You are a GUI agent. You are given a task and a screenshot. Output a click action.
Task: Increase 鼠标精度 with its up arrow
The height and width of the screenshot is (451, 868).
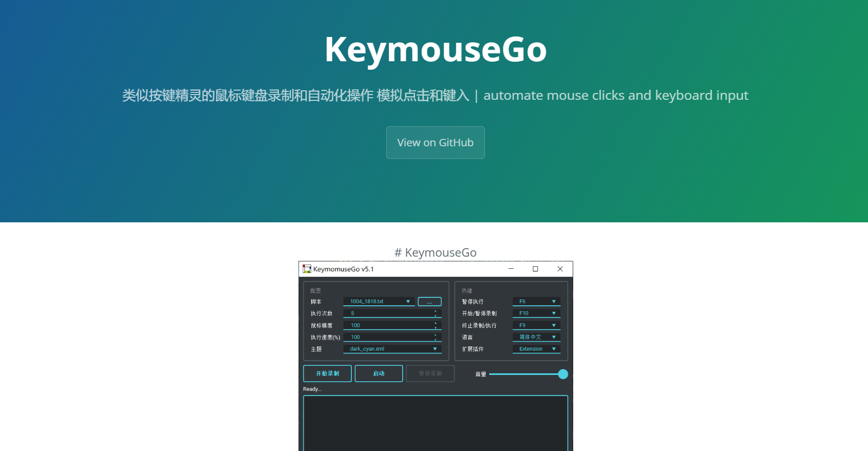435,323
